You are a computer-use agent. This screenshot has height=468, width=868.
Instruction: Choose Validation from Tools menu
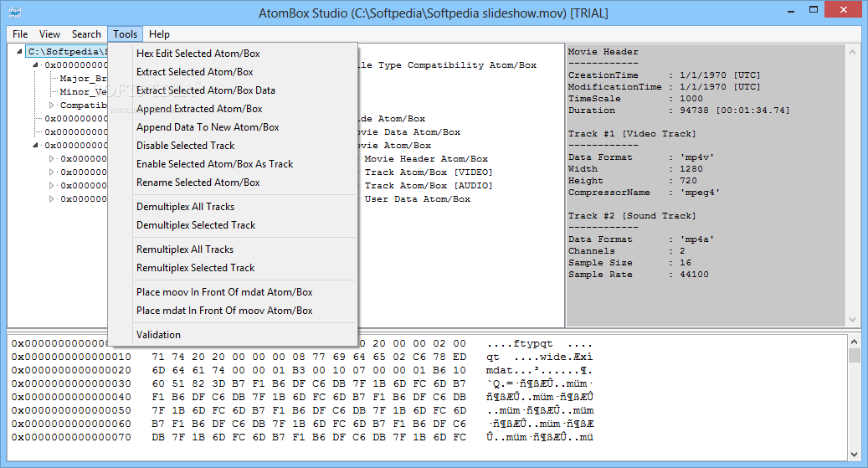point(233,335)
